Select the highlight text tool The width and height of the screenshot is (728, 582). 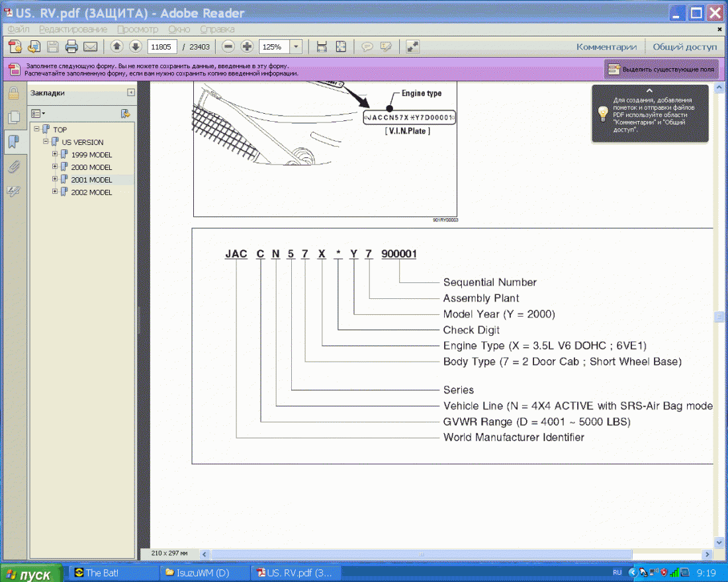click(x=387, y=46)
